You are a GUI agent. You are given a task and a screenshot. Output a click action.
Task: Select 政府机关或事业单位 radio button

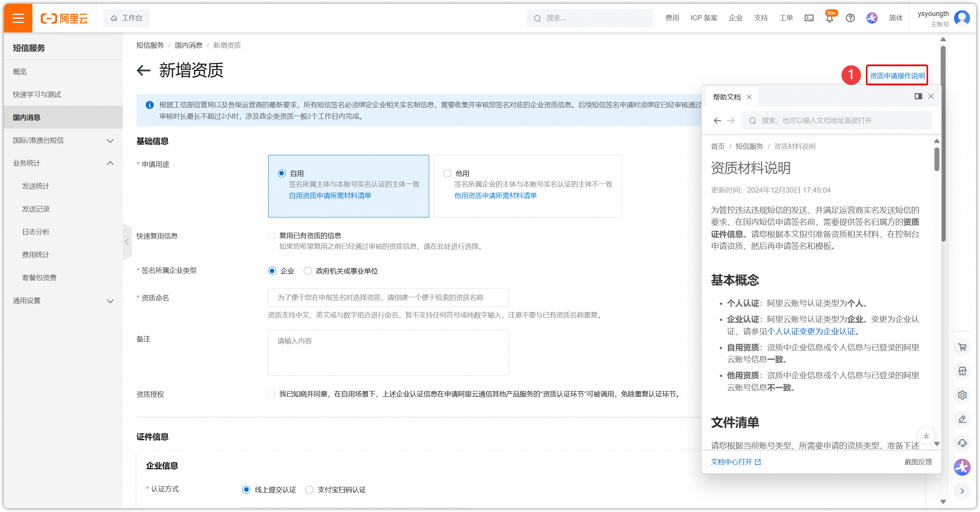(307, 271)
